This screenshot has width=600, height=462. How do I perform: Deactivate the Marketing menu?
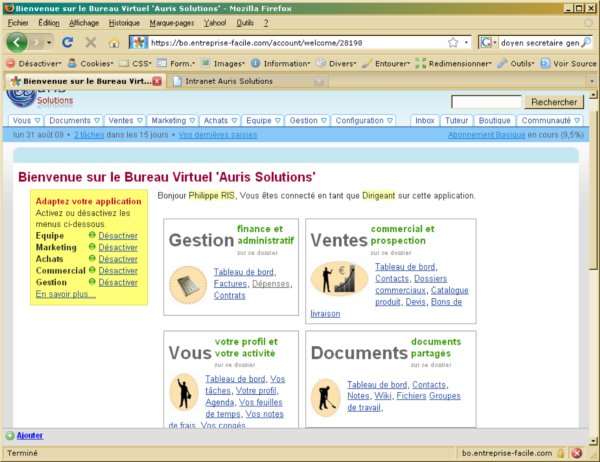118,248
